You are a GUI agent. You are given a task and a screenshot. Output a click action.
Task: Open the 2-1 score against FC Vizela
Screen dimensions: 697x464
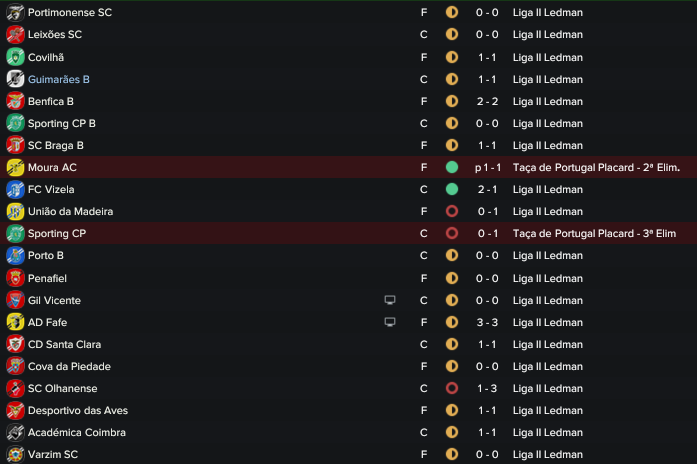coord(487,189)
